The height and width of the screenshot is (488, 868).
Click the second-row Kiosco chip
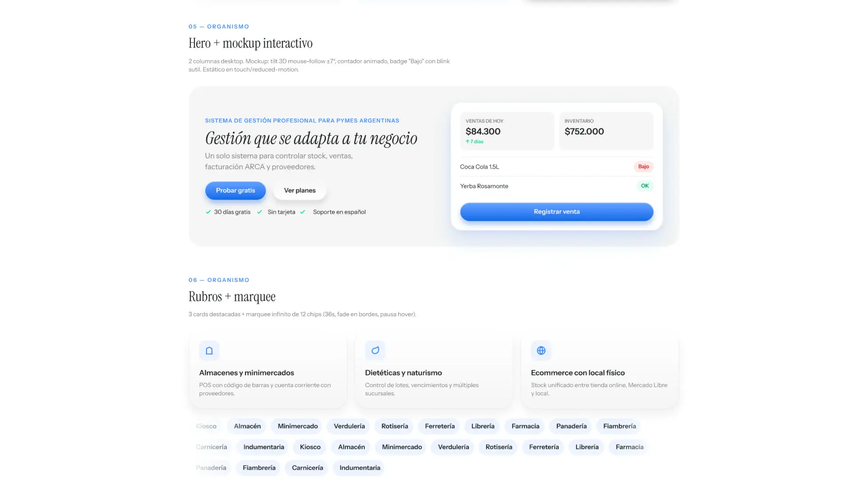point(310,447)
